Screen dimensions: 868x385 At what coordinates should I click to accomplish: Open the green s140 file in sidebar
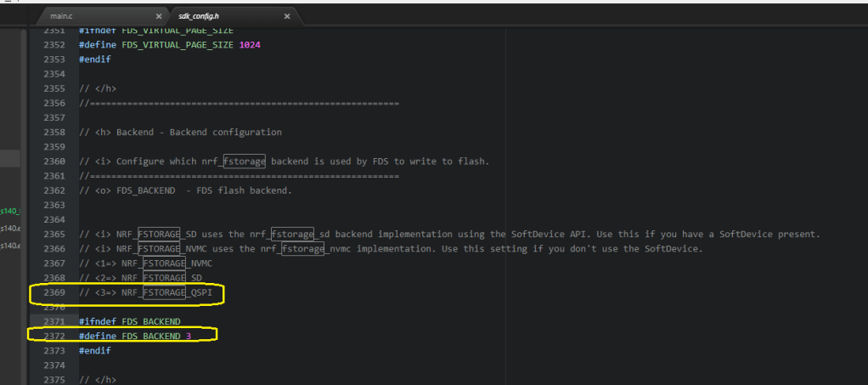(x=9, y=211)
